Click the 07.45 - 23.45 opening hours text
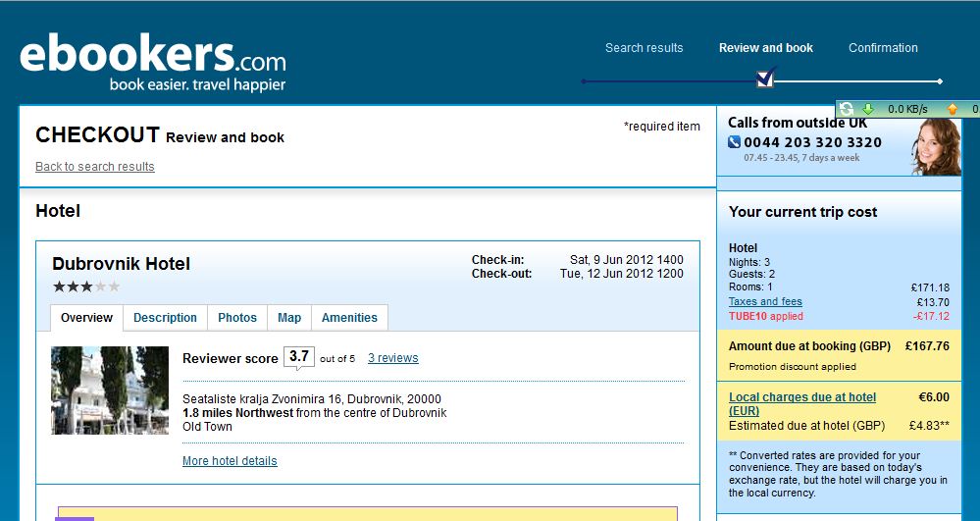 (801, 158)
